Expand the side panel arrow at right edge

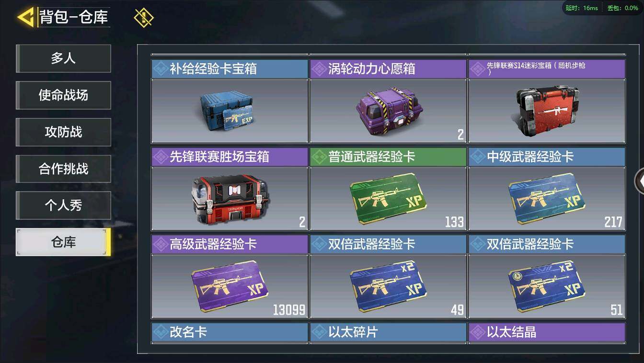(x=639, y=181)
